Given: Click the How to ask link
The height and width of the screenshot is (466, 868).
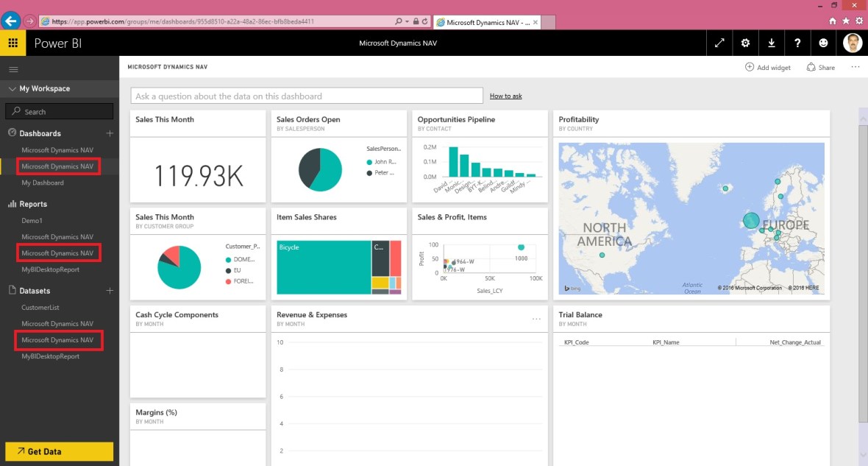Looking at the screenshot, I should [505, 95].
